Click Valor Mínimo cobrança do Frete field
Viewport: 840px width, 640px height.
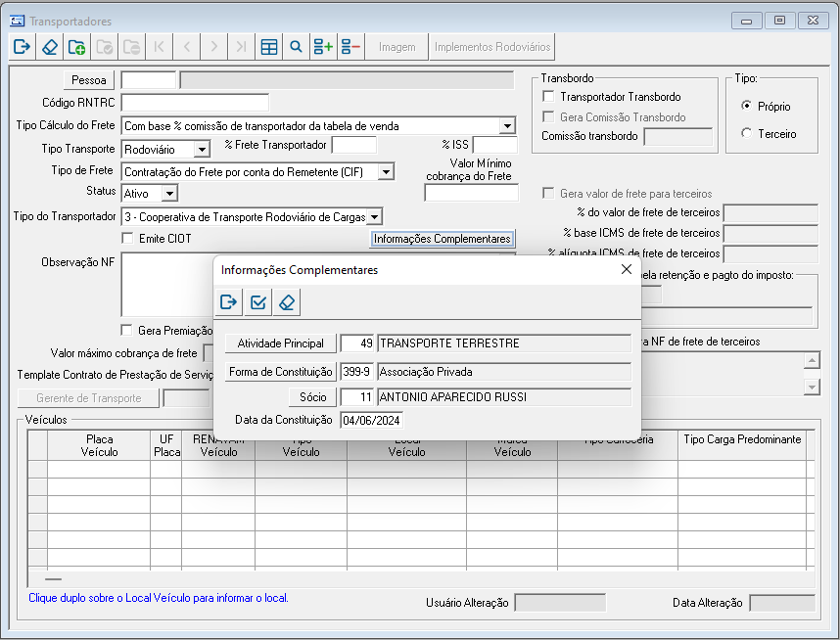[x=472, y=193]
